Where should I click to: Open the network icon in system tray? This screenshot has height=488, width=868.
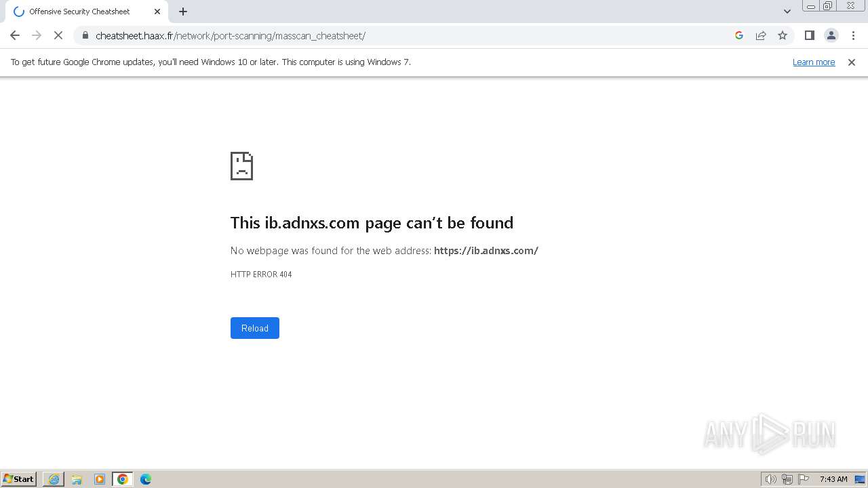pos(787,479)
